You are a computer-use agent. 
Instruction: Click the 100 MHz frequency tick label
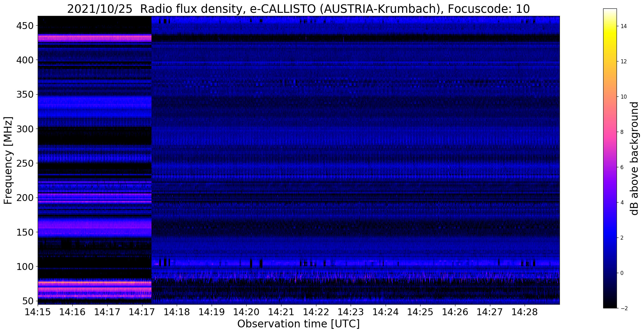(x=25, y=267)
